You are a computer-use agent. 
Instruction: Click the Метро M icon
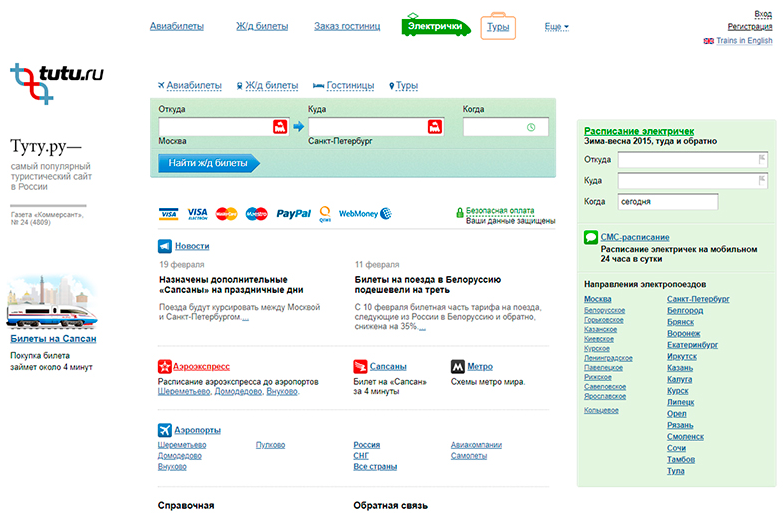[458, 367]
